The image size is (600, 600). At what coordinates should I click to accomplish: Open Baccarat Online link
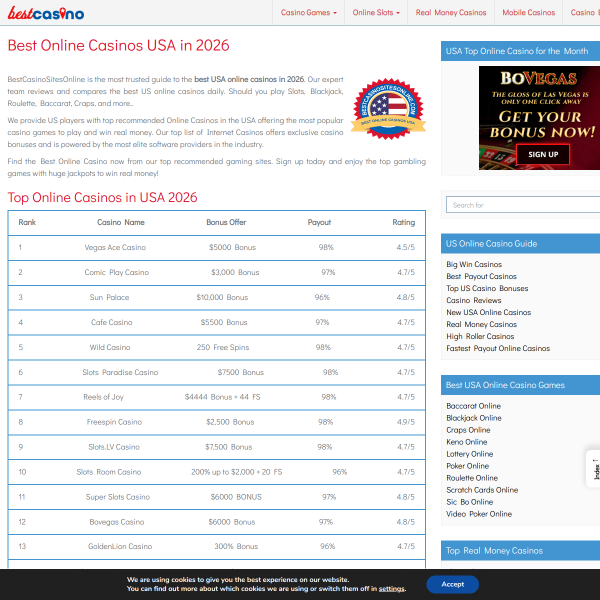tap(473, 406)
